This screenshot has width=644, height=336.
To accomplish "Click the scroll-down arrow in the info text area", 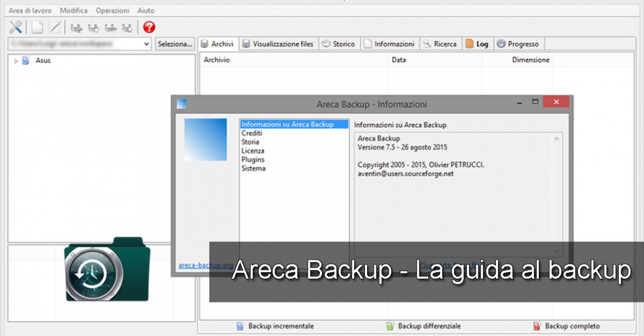I will click(x=556, y=251).
